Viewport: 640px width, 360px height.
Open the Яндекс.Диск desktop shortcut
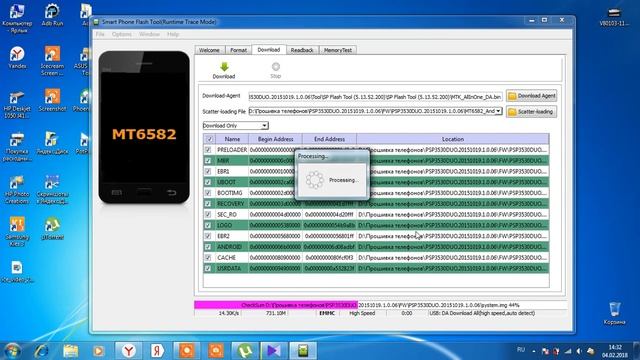pyautogui.click(x=52, y=143)
